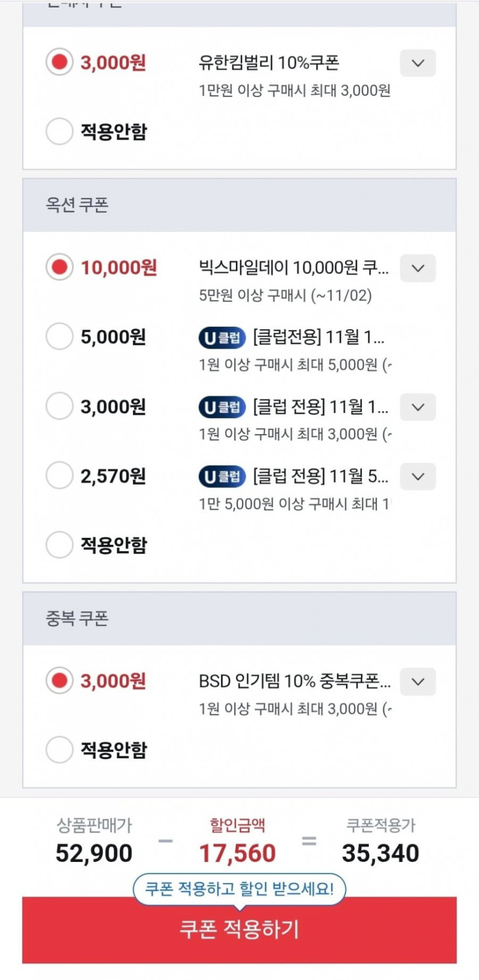Choose 적용안함 below the 유한킴벌리 coupon
479x980 pixels.
[x=59, y=131]
